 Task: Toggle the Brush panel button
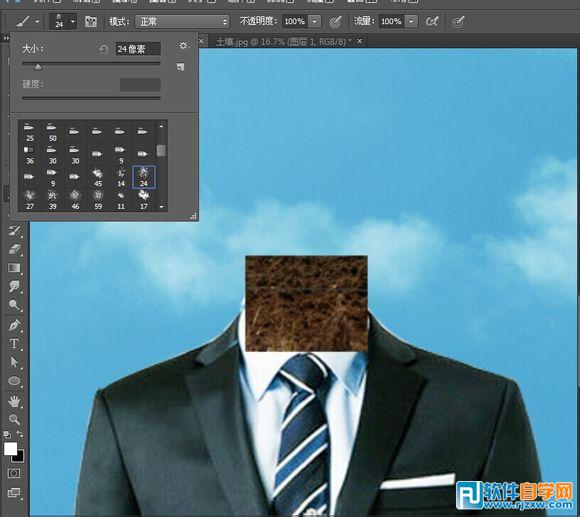pos(91,21)
